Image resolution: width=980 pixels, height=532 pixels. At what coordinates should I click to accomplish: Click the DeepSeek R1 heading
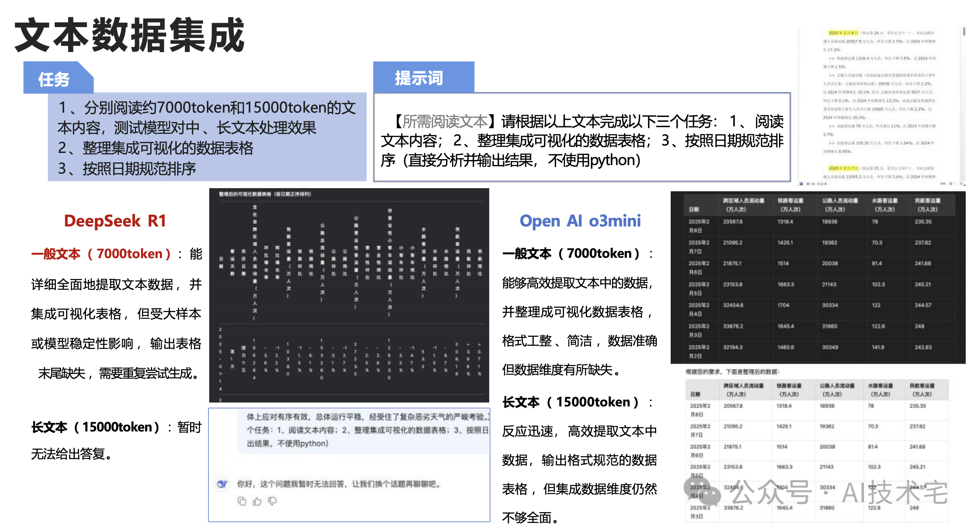point(115,221)
